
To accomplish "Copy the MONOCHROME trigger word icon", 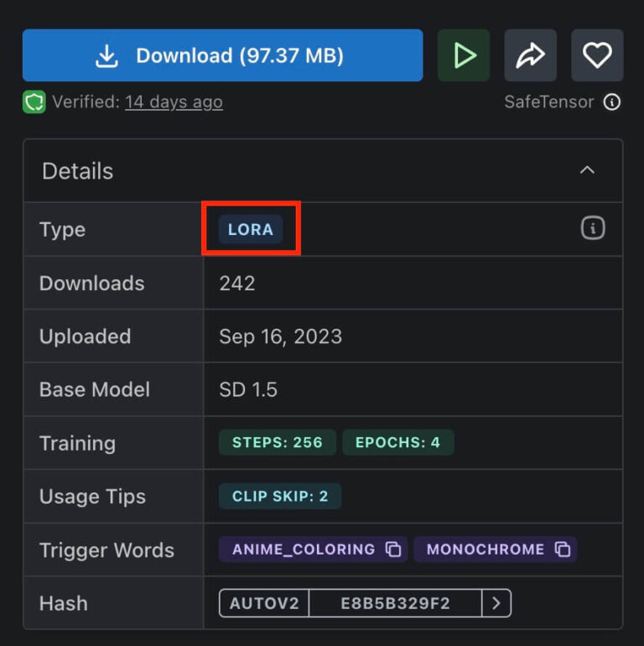I will click(563, 550).
